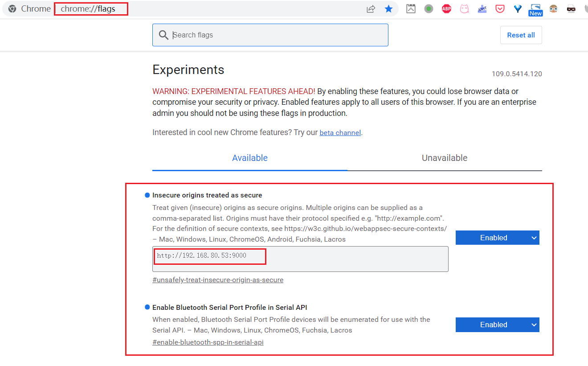Click the Search flags input box
Viewport: 588px width, 366px height.
pyautogui.click(x=270, y=35)
